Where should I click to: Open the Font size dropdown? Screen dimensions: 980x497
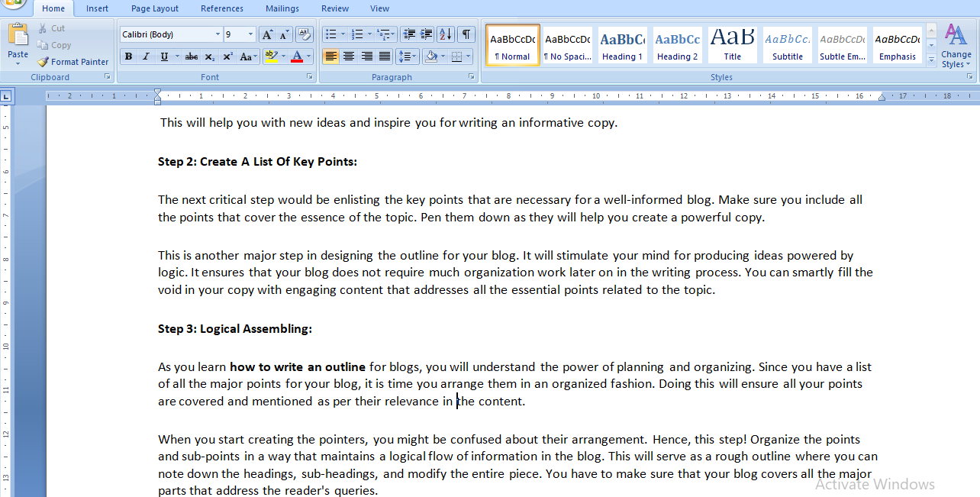click(x=249, y=34)
